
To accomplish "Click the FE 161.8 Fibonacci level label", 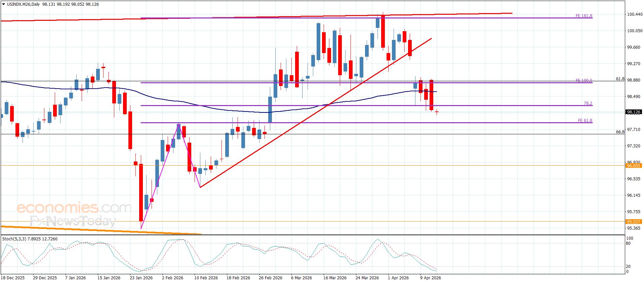I will (584, 16).
